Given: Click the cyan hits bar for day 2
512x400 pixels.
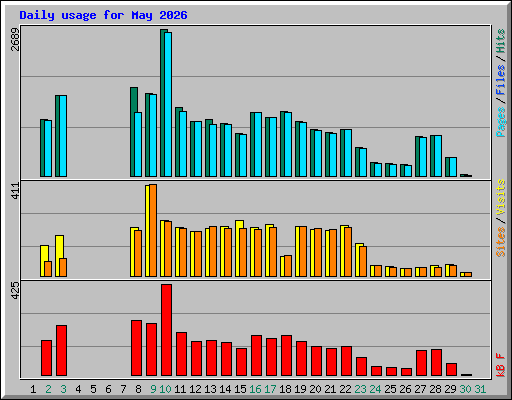Looking at the screenshot, I should coord(48,148).
